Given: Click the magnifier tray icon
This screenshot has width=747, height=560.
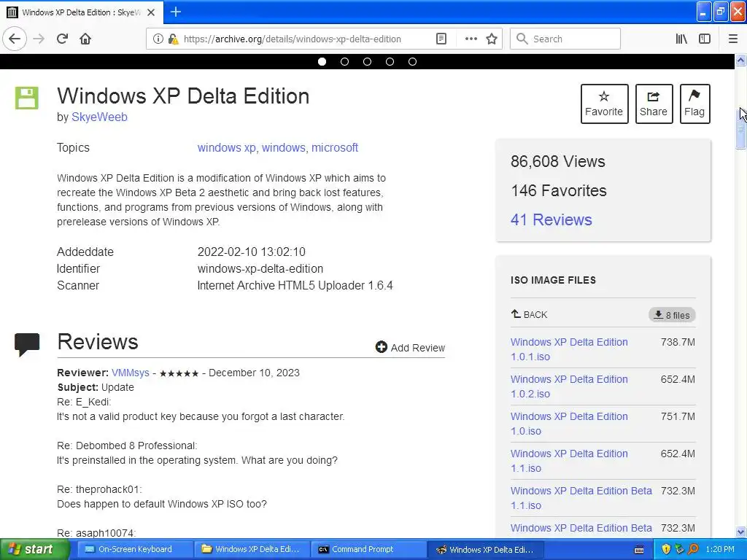Looking at the screenshot, I should coord(693,550).
